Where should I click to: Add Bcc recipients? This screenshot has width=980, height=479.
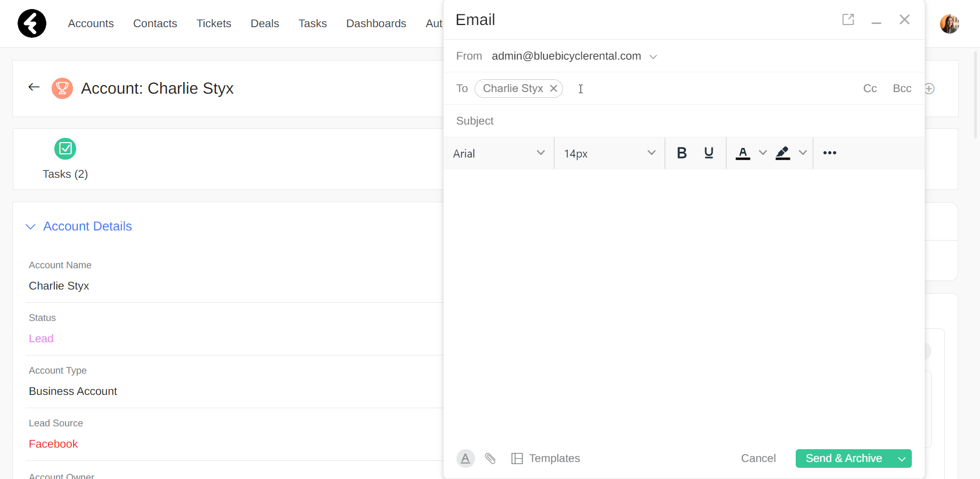point(902,88)
